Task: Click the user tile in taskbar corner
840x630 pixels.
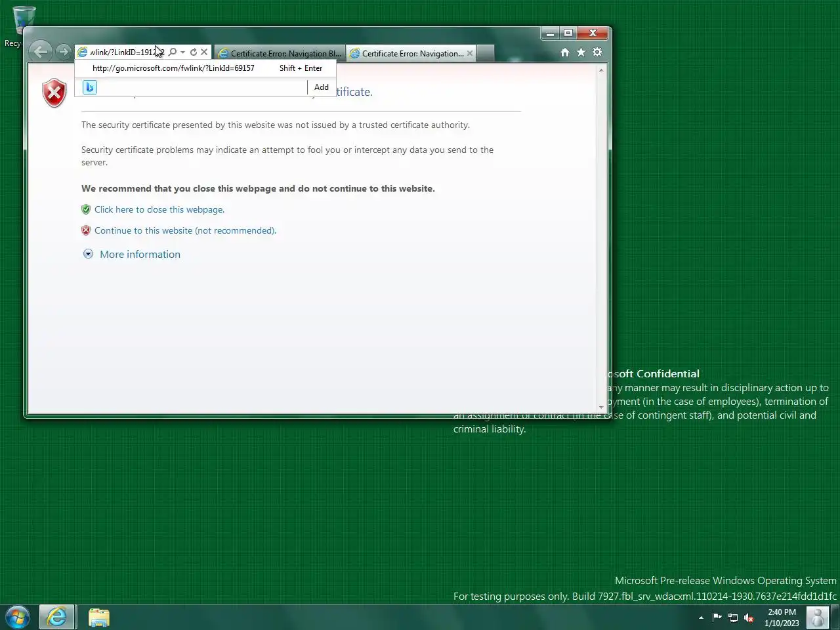Action: (818, 618)
